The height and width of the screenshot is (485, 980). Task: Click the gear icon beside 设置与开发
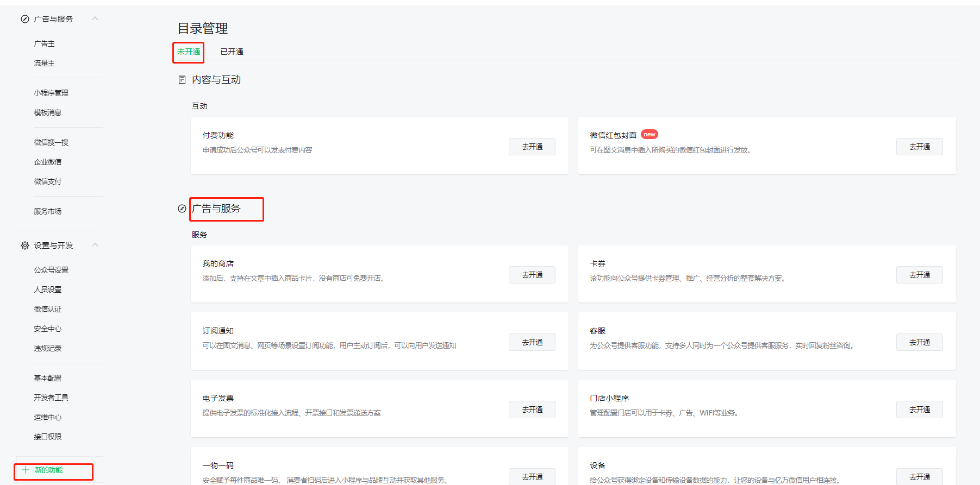pos(25,245)
